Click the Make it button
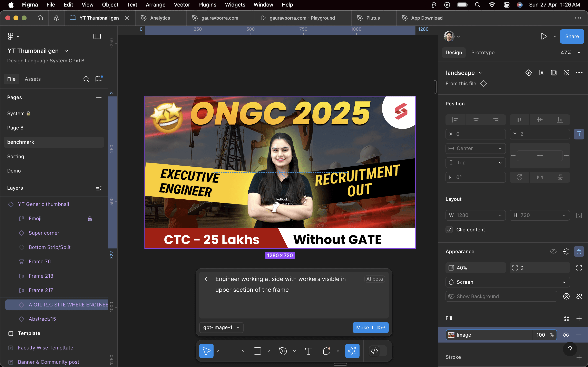Viewport: 588px width, 367px height. tap(370, 327)
